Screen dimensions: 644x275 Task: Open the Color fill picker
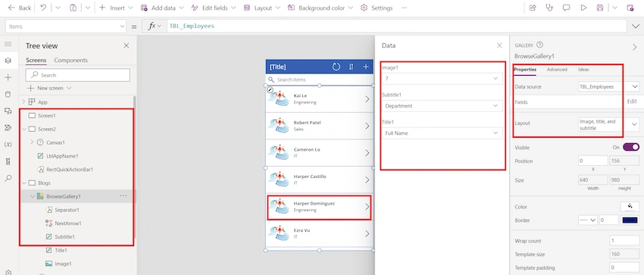pos(630,207)
